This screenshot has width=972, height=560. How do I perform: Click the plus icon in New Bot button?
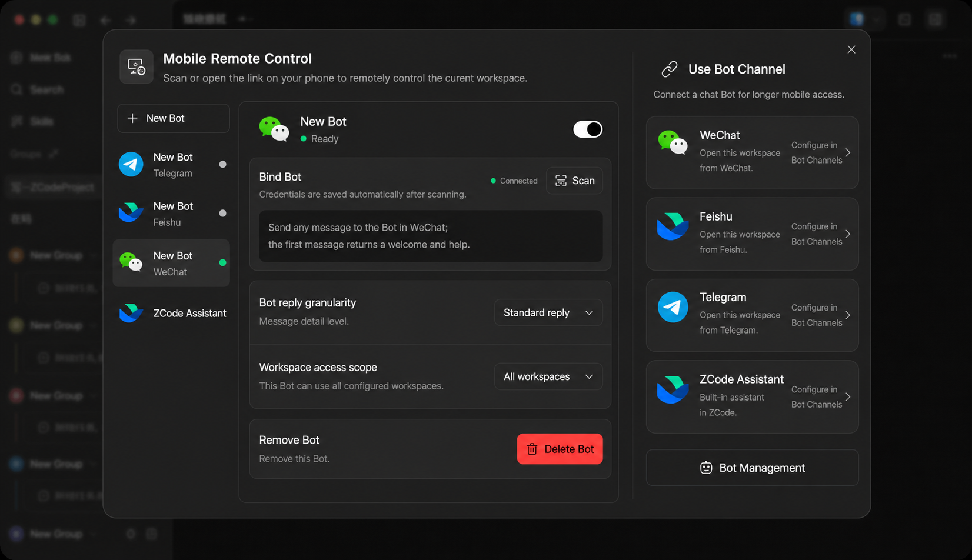[x=132, y=118]
